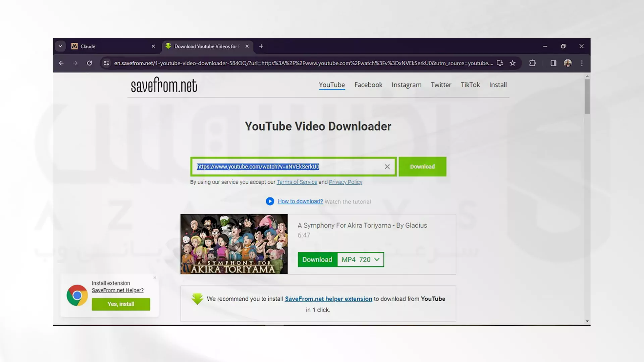This screenshot has width=644, height=362.
Task: Toggle the browser side panel
Action: tap(553, 63)
